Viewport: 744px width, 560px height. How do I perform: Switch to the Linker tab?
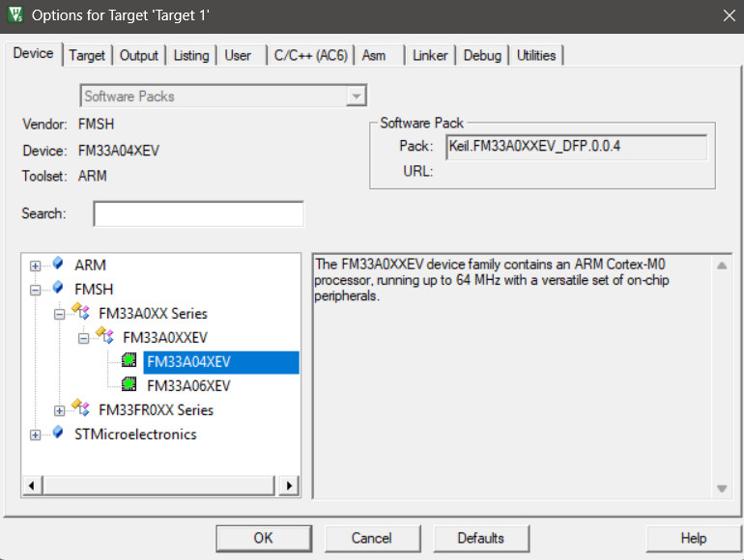(430, 56)
